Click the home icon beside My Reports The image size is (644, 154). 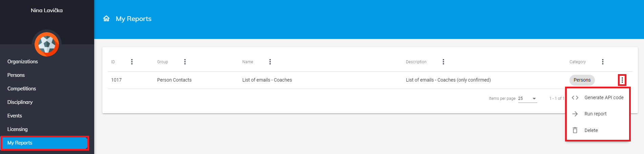tap(106, 19)
